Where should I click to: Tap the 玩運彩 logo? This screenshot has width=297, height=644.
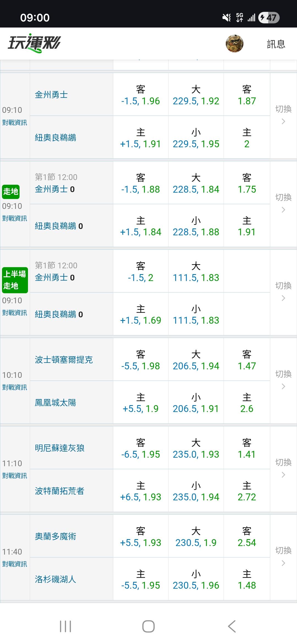coord(34,43)
